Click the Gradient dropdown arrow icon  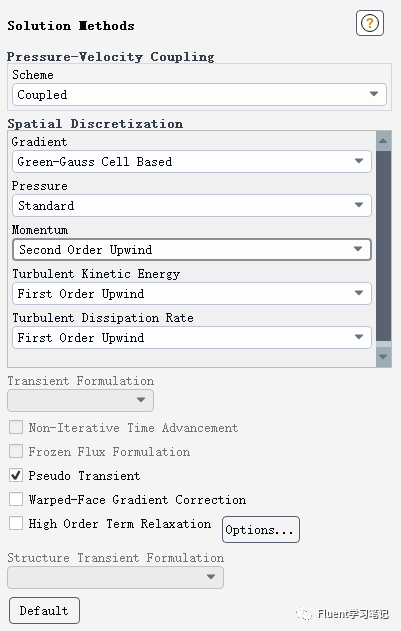[x=359, y=161]
